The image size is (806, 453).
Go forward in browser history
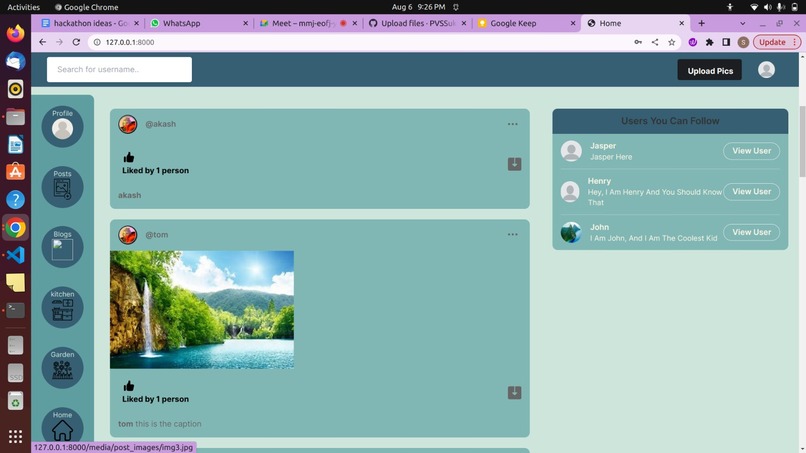tap(59, 42)
